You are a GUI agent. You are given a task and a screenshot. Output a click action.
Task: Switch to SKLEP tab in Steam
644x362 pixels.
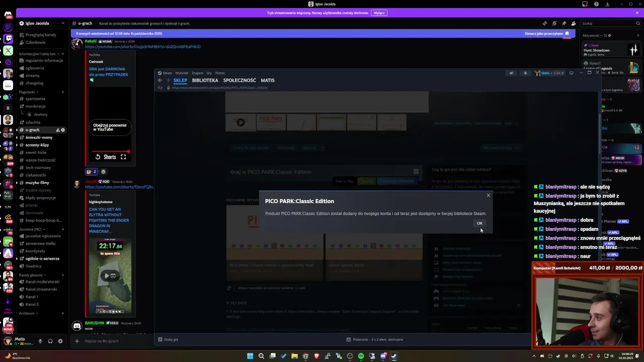pyautogui.click(x=180, y=80)
